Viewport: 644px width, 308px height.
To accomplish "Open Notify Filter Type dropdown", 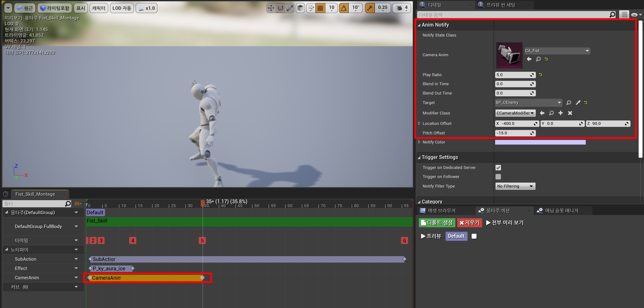I will coord(515,186).
